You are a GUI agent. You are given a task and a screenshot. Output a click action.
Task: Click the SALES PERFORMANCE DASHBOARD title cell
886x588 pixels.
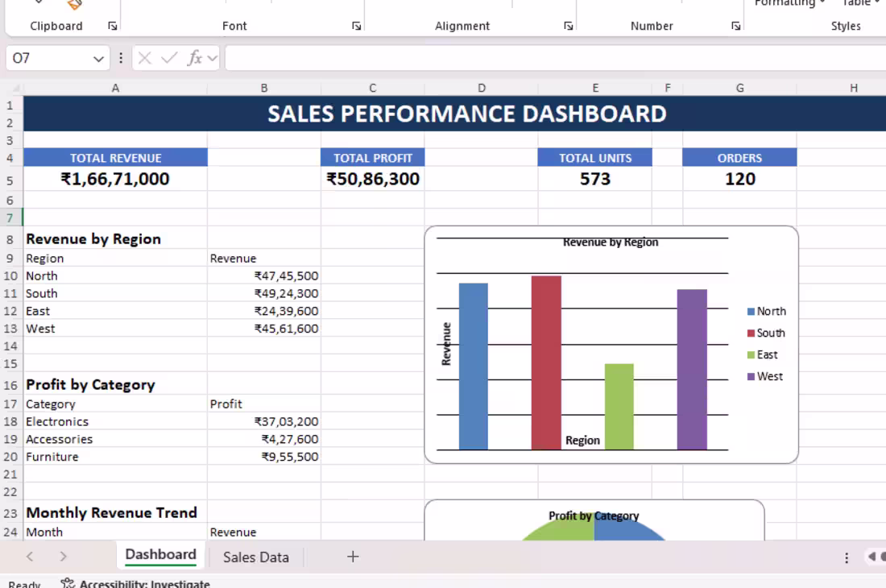pyautogui.click(x=466, y=114)
